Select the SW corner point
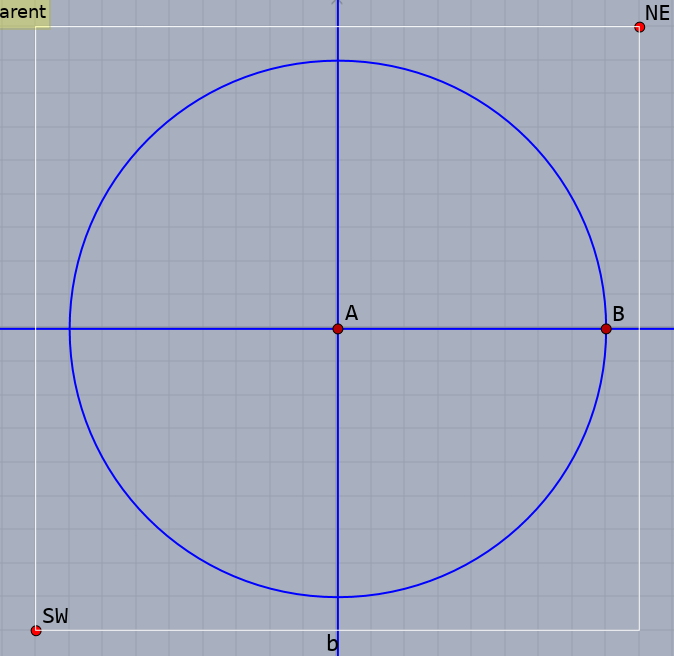674x656 pixels. coord(36,631)
